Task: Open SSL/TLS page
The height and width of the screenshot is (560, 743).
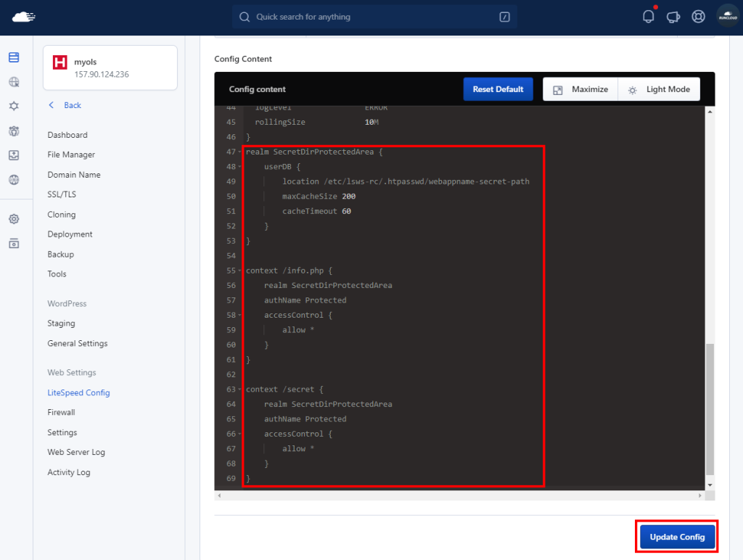Action: coord(62,194)
